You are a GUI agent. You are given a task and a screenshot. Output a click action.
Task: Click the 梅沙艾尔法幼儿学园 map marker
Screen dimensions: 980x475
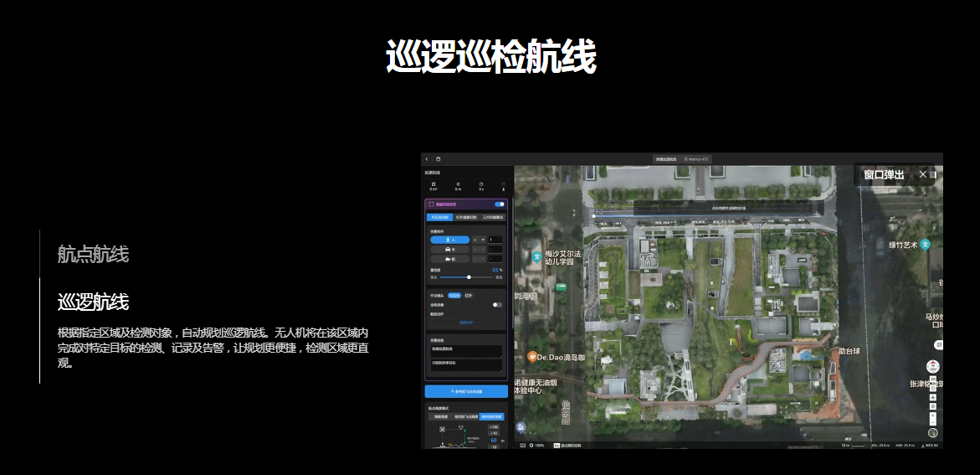click(536, 256)
